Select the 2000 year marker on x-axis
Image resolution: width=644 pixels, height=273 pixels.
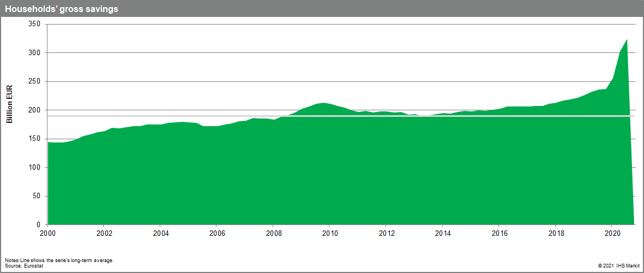48,233
